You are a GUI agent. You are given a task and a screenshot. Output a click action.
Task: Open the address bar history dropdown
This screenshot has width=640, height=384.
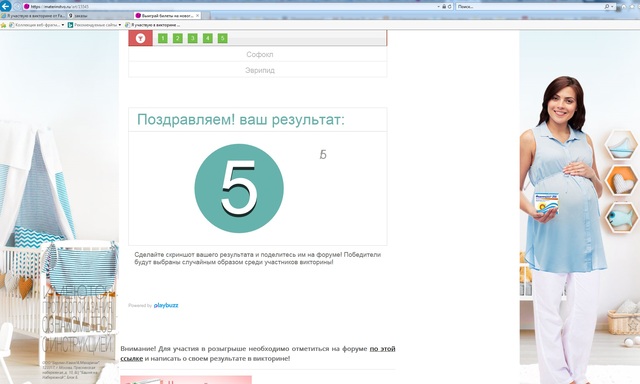tap(438, 7)
